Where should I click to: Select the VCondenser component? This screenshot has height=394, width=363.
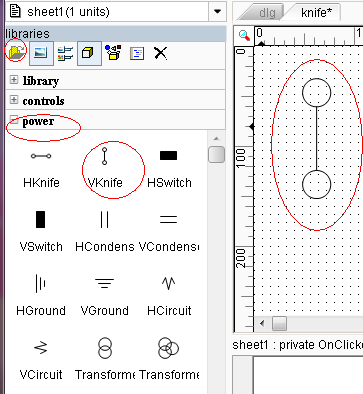169,232
